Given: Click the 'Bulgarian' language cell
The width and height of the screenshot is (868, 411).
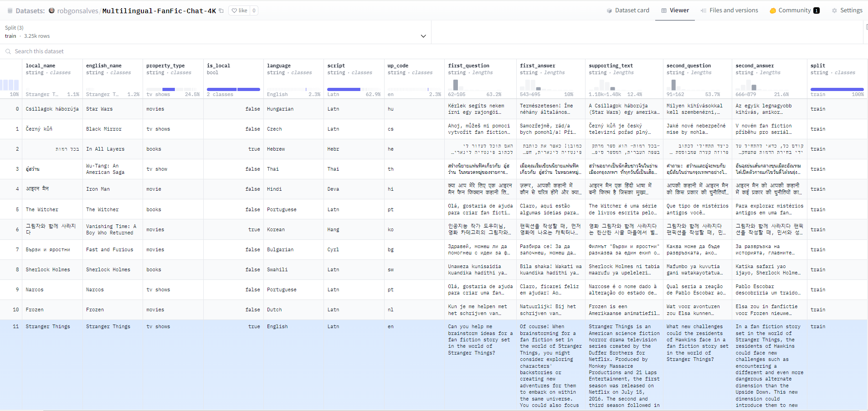Looking at the screenshot, I should coord(293,250).
